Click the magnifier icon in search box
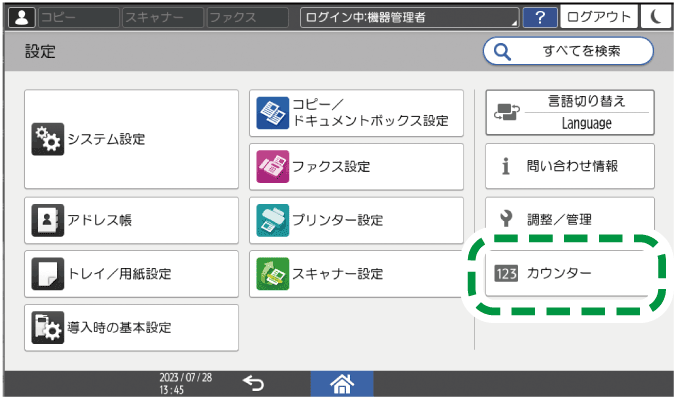This screenshot has width=675, height=400. click(x=502, y=52)
